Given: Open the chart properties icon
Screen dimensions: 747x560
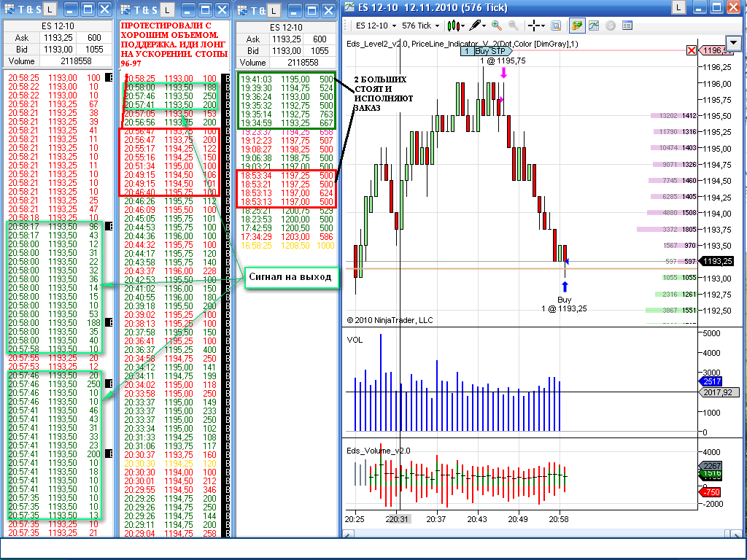Looking at the screenshot, I should coord(627,26).
